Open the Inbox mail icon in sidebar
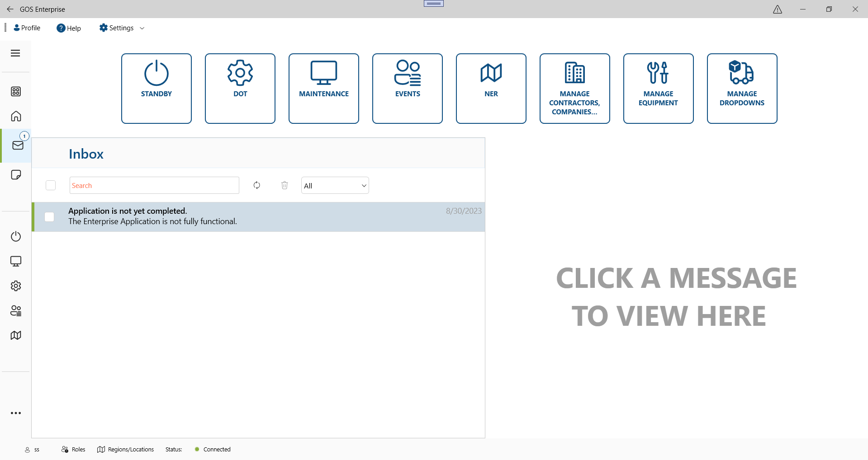The height and width of the screenshot is (460, 868). click(18, 146)
